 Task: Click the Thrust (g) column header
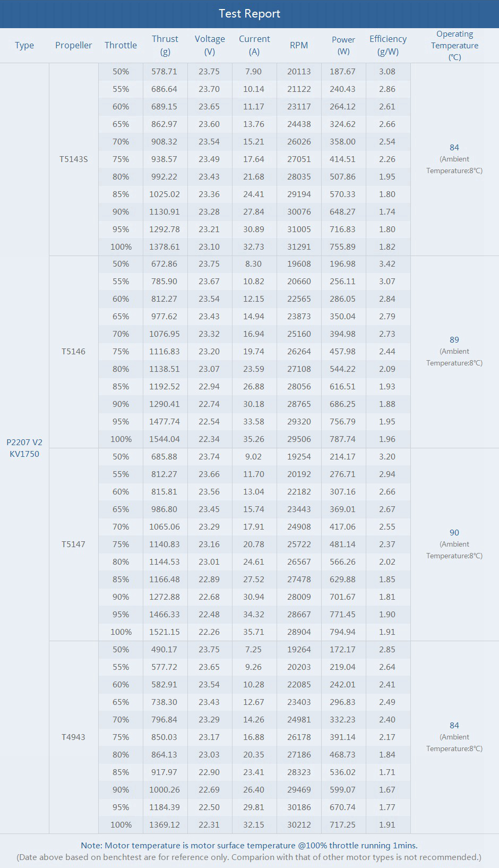[x=165, y=45]
